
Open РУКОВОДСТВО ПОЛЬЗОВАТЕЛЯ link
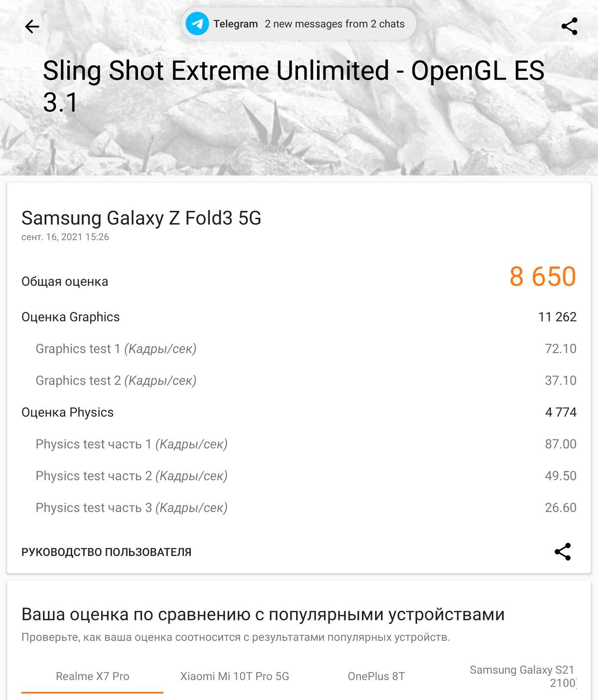click(106, 552)
